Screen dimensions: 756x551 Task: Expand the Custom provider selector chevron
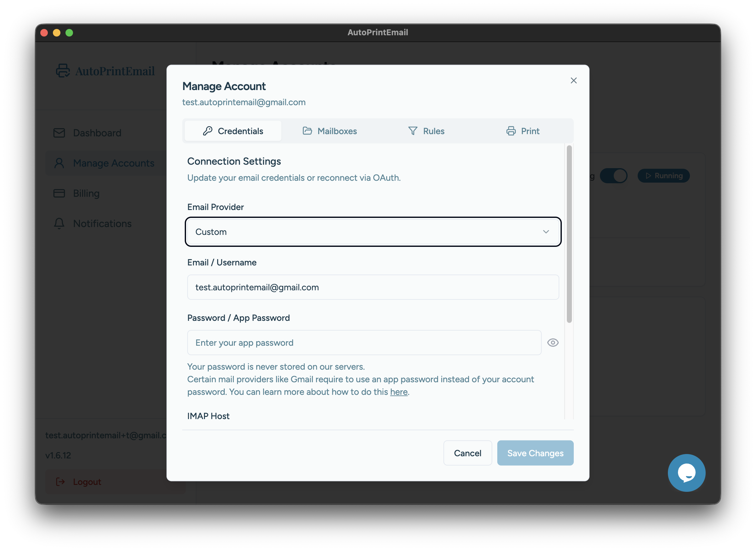click(546, 232)
